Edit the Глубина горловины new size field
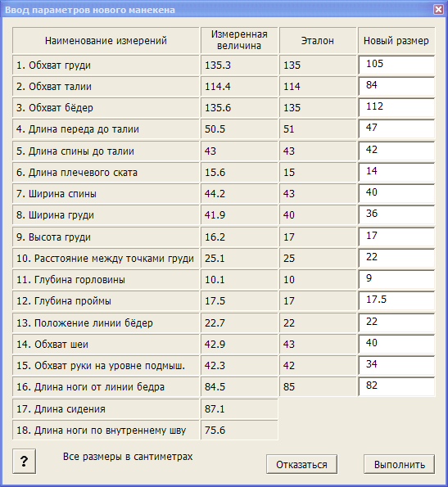The width and height of the screenshot is (448, 487). point(396,280)
